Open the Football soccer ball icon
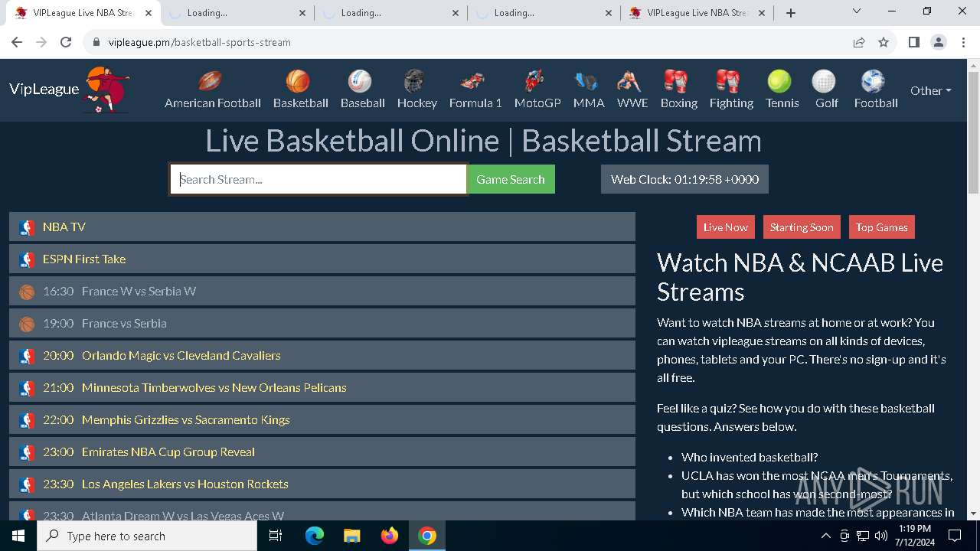The width and height of the screenshot is (980, 551). pos(873,80)
